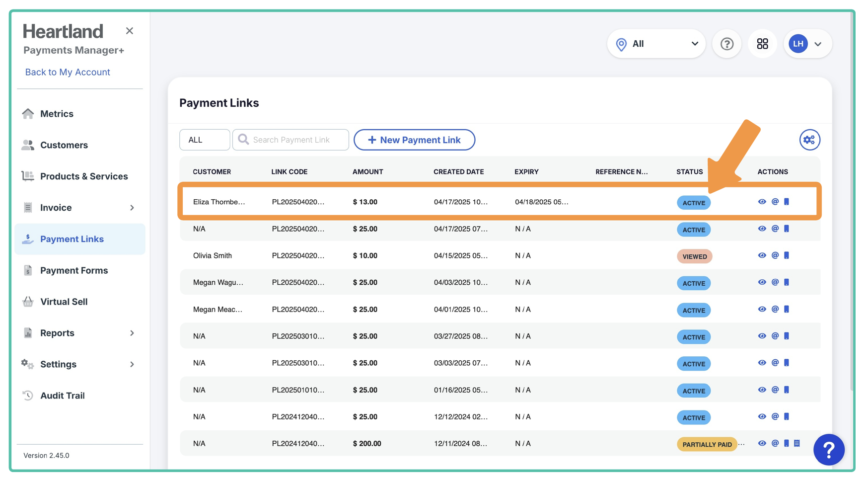Click email icon for Eliza Thornbe row
Image resolution: width=868 pixels, height=481 pixels.
click(x=775, y=202)
